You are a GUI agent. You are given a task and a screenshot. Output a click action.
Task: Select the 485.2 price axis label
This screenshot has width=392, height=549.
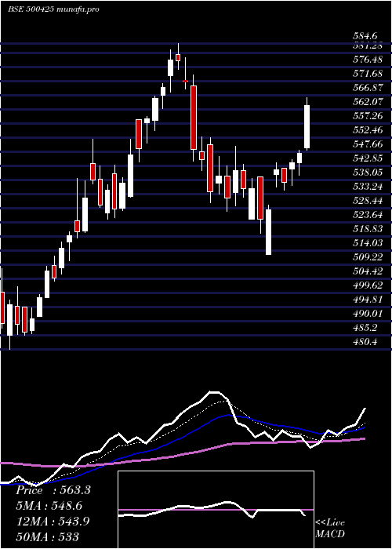coord(365,328)
